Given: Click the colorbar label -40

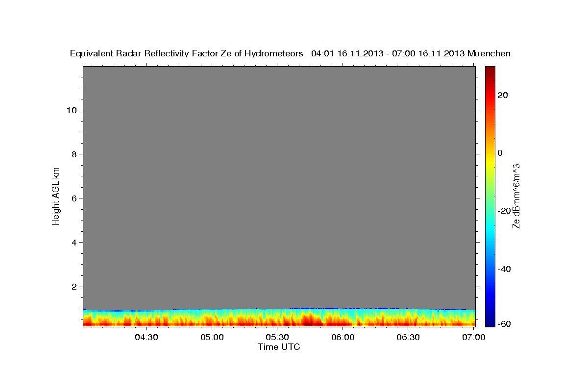Looking at the screenshot, I should click(x=504, y=269).
